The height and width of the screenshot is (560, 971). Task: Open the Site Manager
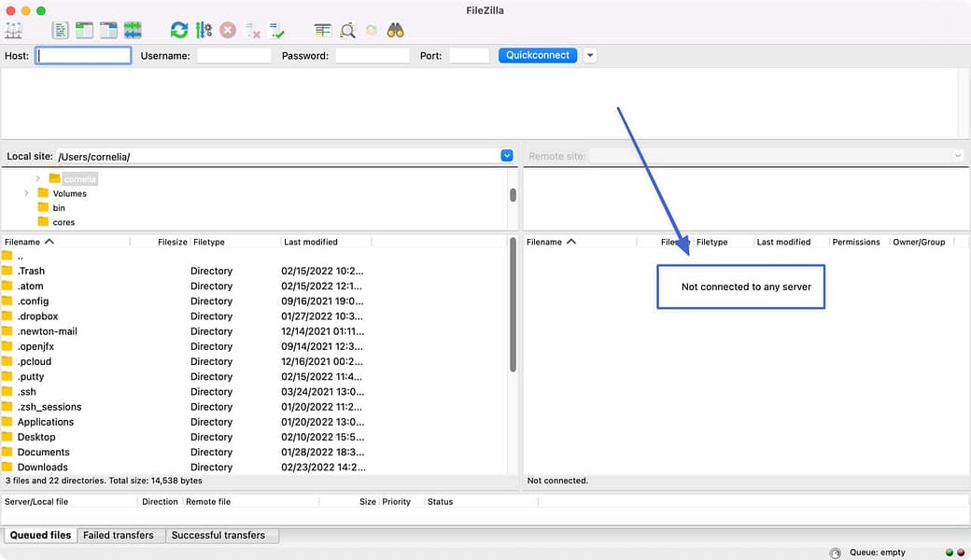click(x=14, y=30)
